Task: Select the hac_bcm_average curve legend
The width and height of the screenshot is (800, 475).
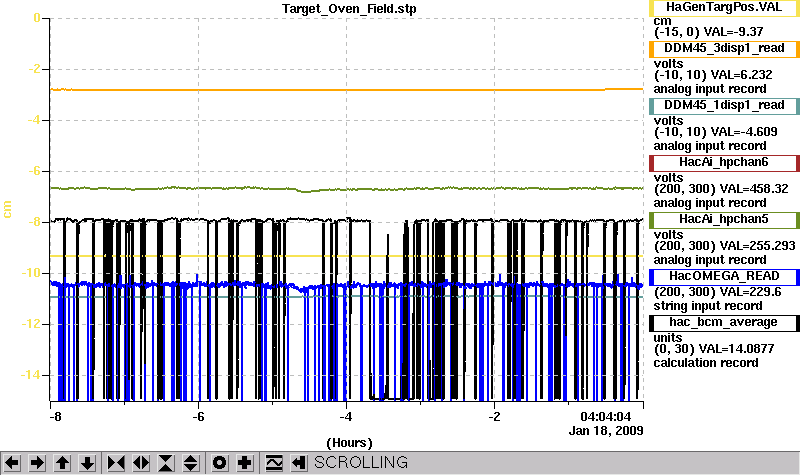Action: click(724, 323)
